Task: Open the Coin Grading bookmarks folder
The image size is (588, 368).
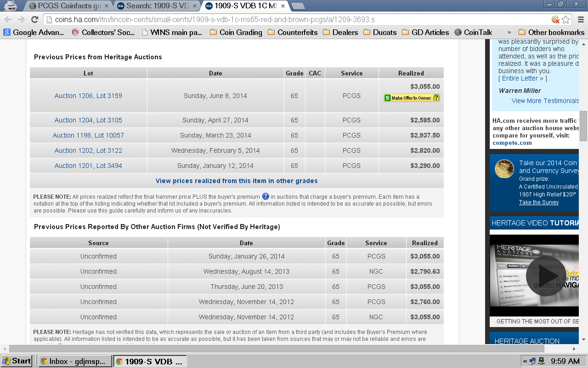Action: pyautogui.click(x=236, y=32)
